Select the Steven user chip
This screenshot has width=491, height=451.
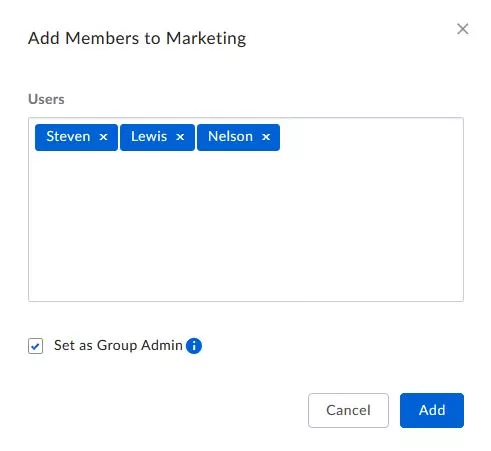pos(68,137)
